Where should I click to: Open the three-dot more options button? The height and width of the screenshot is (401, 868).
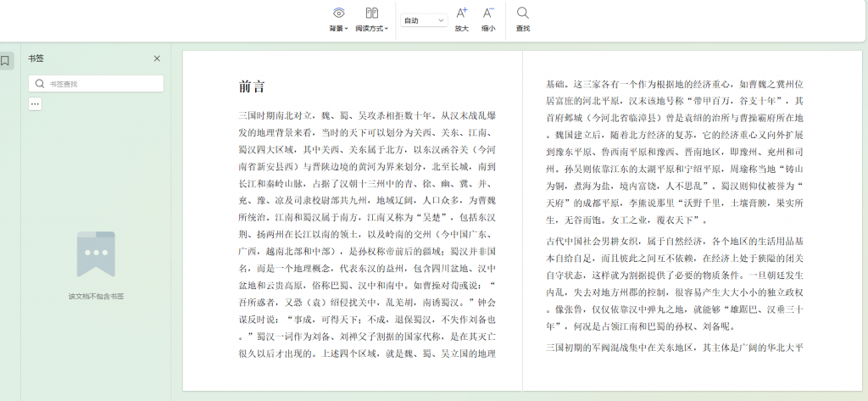click(35, 103)
